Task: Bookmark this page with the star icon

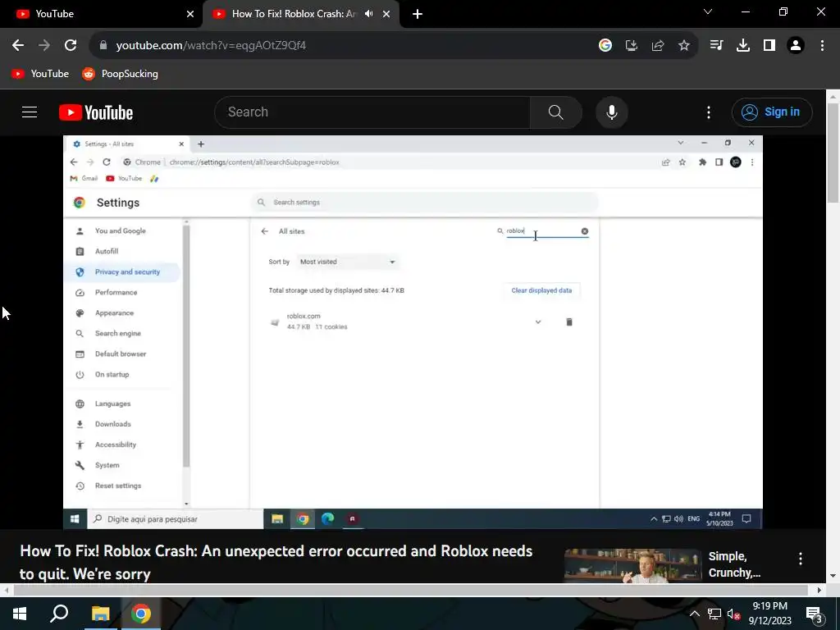Action: click(x=684, y=46)
